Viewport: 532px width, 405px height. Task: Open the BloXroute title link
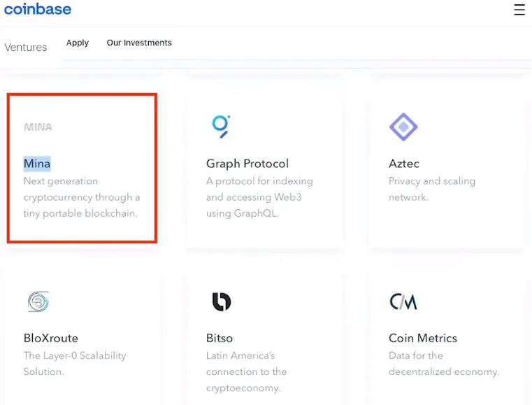tap(51, 338)
